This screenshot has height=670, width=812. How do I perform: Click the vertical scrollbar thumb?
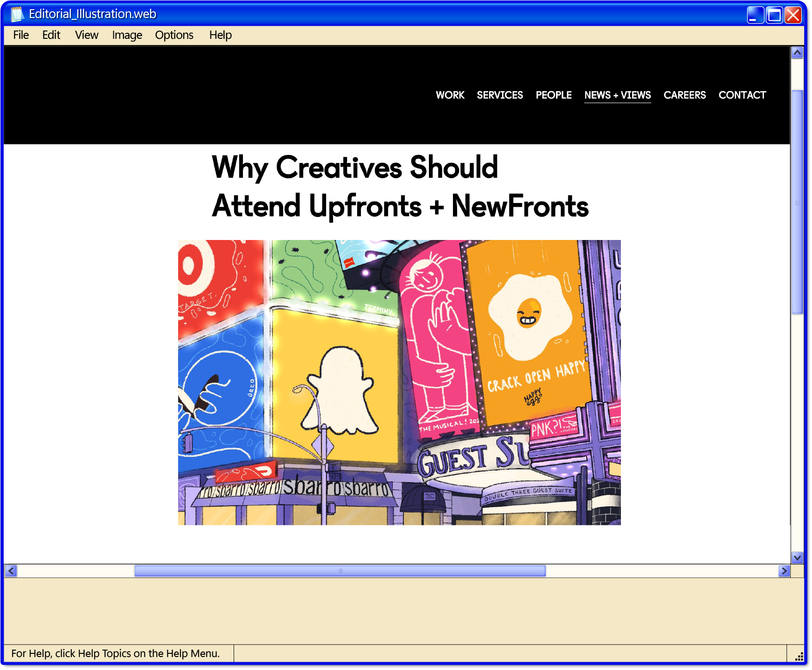[797, 202]
